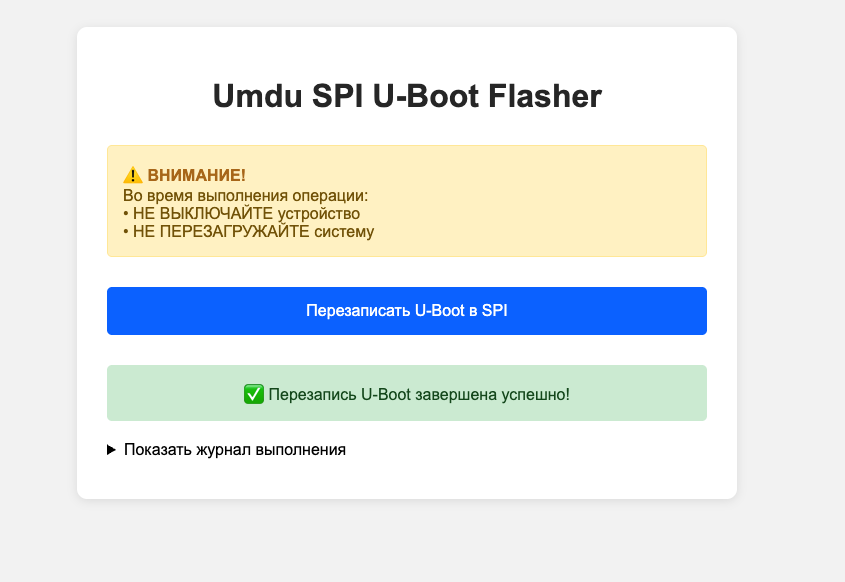Image resolution: width=845 pixels, height=582 pixels.
Task: Click the green checkmark success icon
Action: [253, 394]
